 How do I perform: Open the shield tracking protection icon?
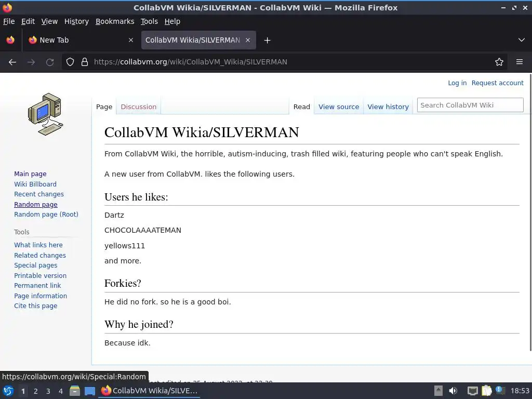[70, 62]
